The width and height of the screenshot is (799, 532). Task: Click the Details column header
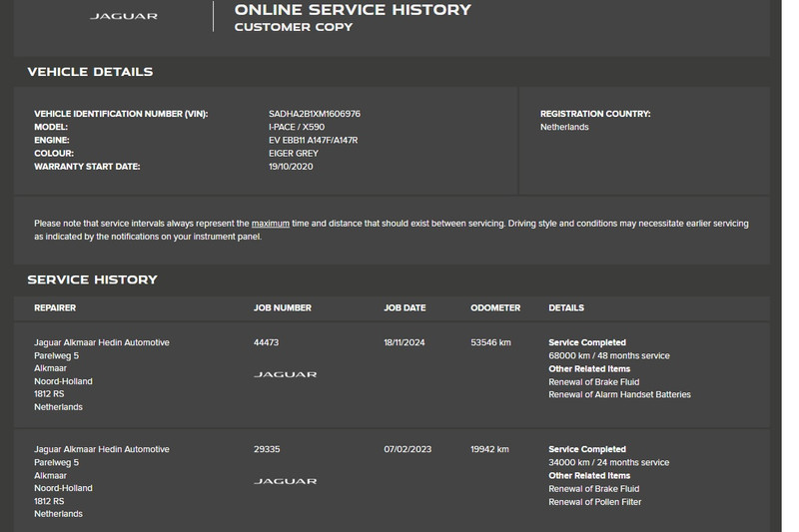[x=566, y=308]
